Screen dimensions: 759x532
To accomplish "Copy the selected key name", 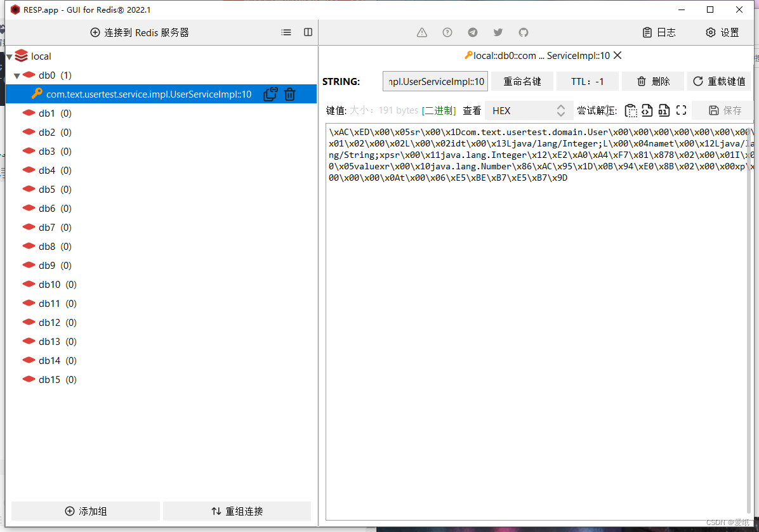I will (270, 94).
